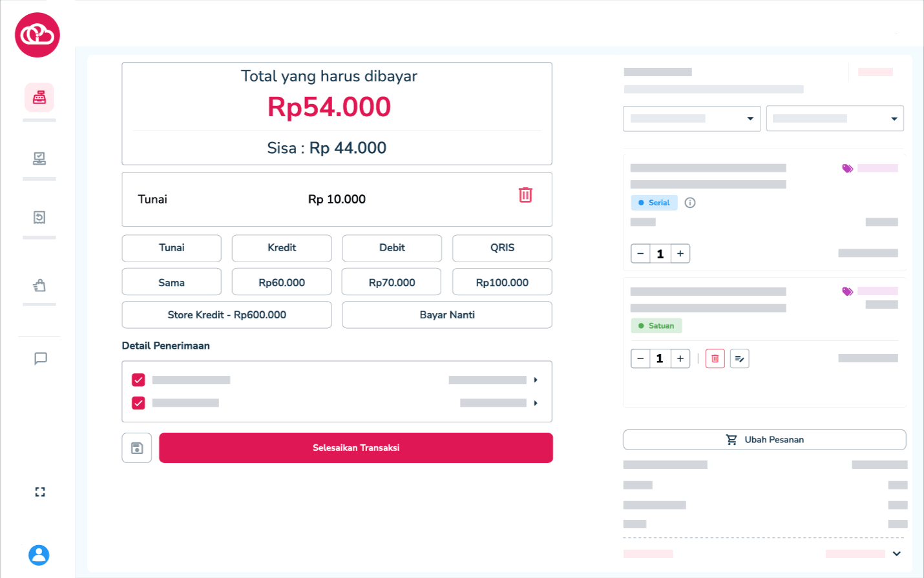Expand the order total chevron
Screen dimensions: 924x578
[x=896, y=553]
